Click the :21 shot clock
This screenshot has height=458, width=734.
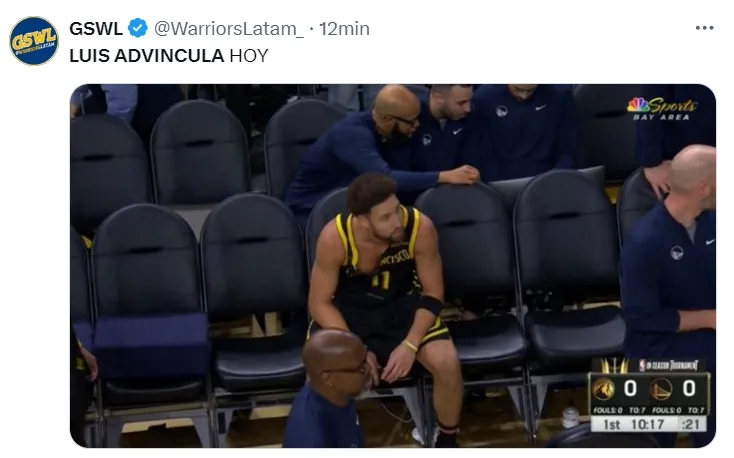pyautogui.click(x=690, y=424)
